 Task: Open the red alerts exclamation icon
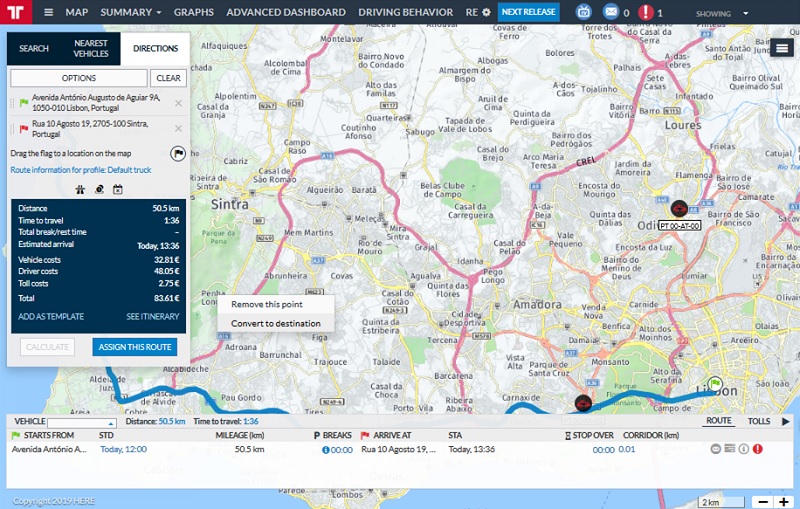click(x=646, y=13)
